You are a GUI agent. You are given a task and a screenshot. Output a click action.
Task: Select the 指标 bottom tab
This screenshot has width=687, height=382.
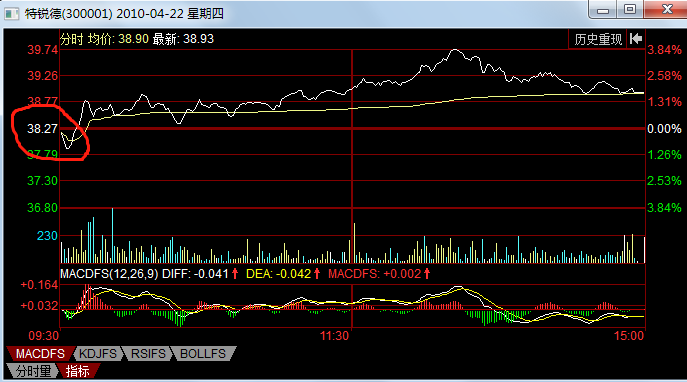click(x=78, y=371)
